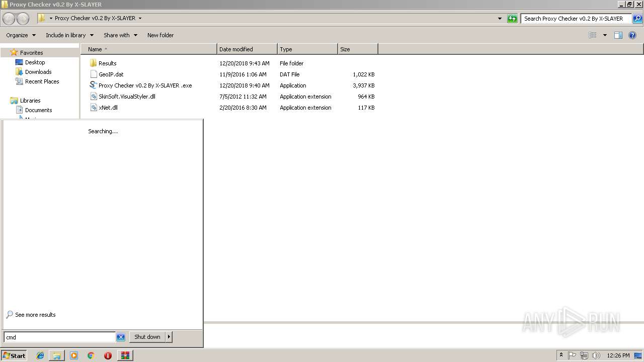644x362 pixels.
Task: Click the network tray icon
Action: coord(584,355)
